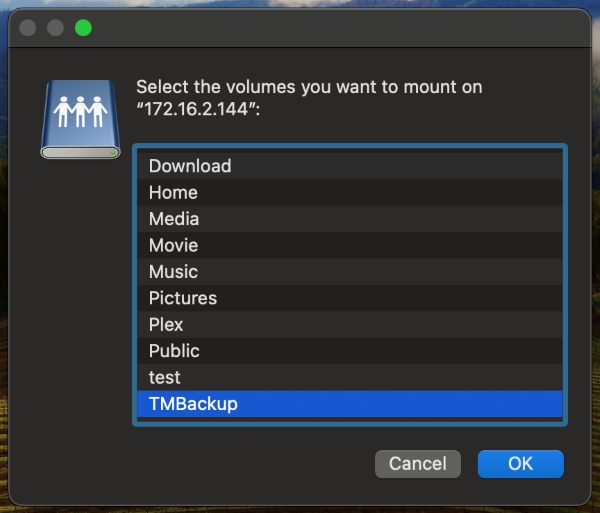
Task: Select the Download volume
Action: (x=350, y=166)
